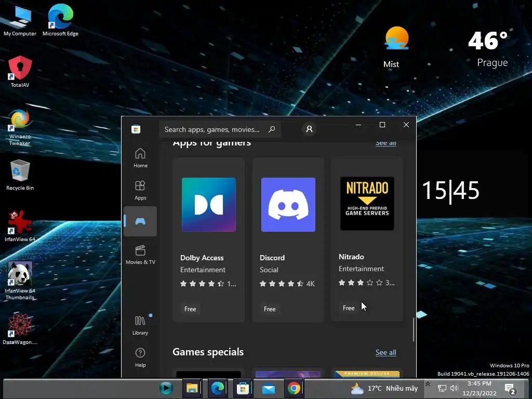Image resolution: width=532 pixels, height=399 pixels.
Task: Click Microsoft Store taskbar icon
Action: 243,388
